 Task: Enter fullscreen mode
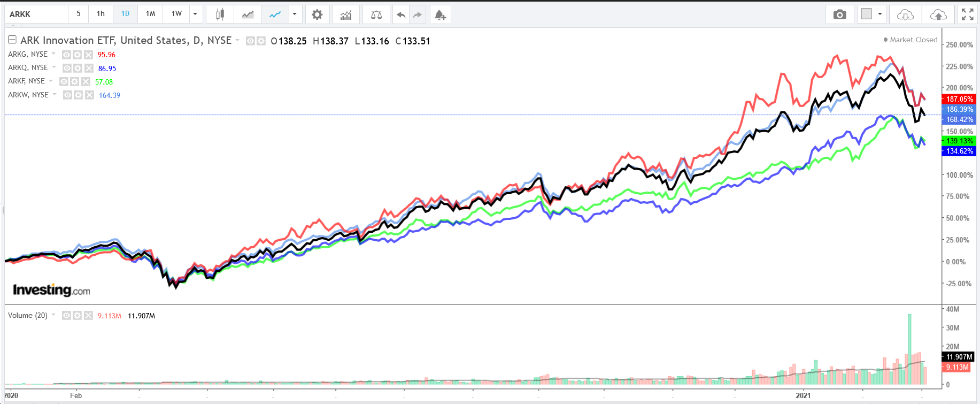(967, 14)
